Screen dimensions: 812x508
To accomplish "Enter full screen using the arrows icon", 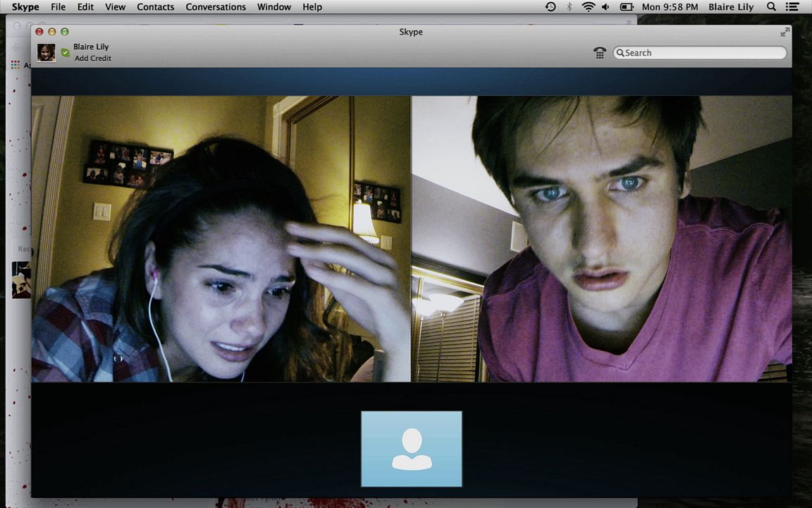I will pos(785,32).
